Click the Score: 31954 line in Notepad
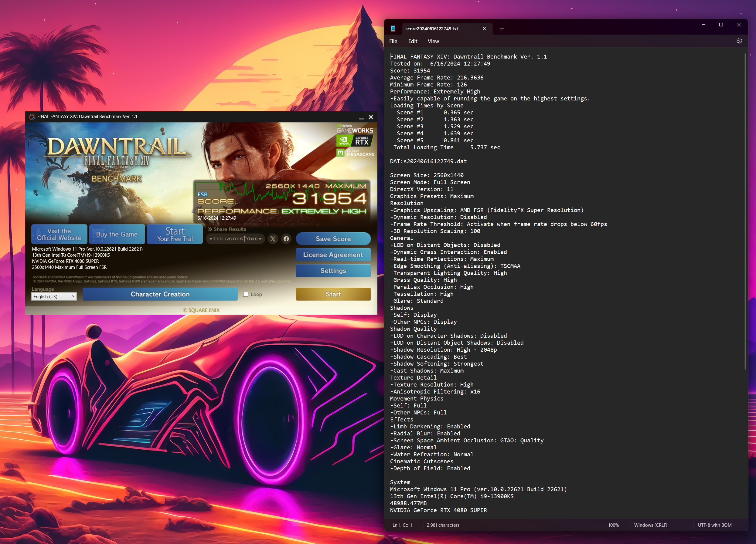The height and width of the screenshot is (544, 756). (x=410, y=71)
